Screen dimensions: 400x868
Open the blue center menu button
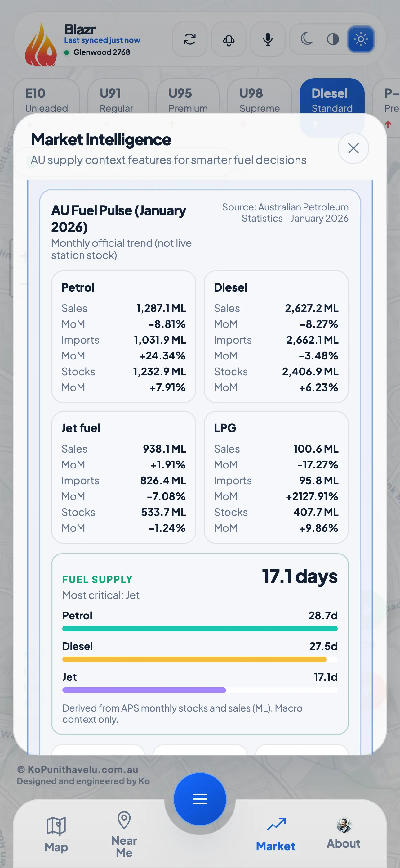[200, 799]
